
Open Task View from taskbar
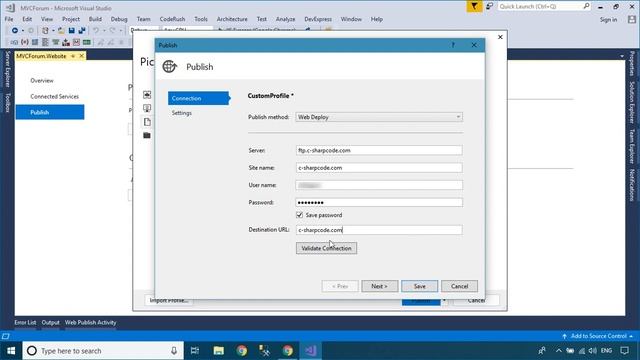click(195, 351)
